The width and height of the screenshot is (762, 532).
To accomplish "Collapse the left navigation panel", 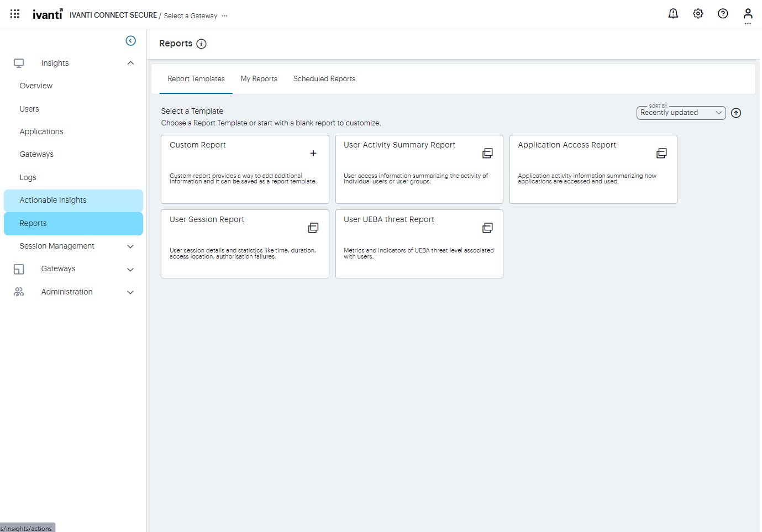I will [x=130, y=40].
